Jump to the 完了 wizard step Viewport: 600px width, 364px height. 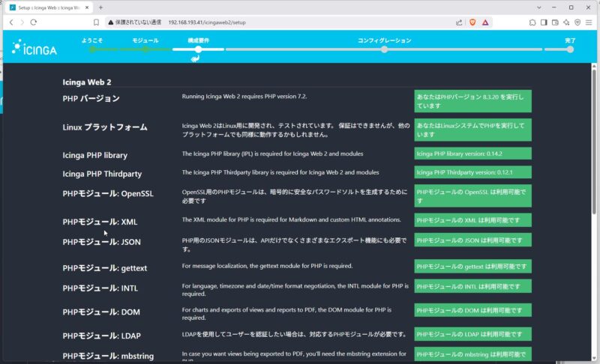pyautogui.click(x=570, y=40)
